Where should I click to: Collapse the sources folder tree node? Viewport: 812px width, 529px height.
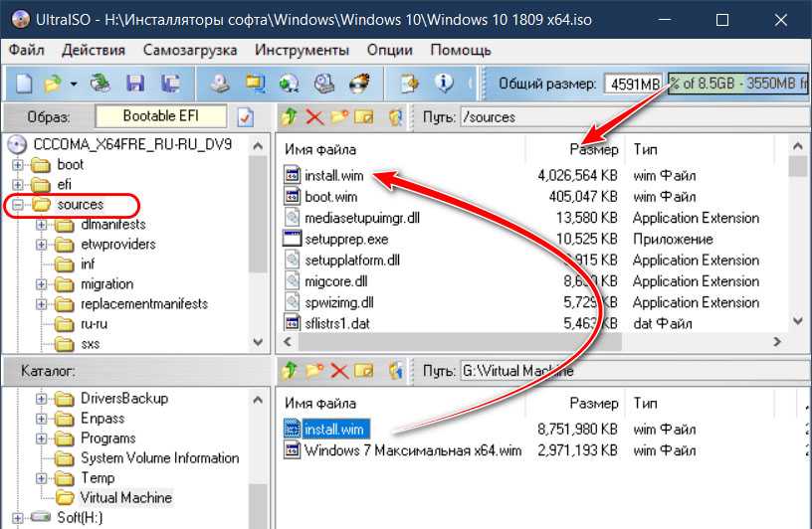click(18, 205)
